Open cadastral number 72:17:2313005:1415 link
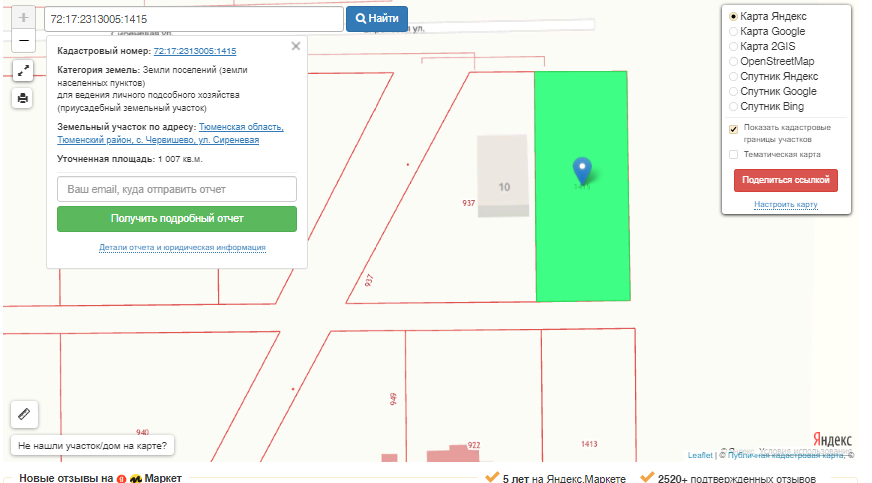The image size is (872, 483). [195, 50]
